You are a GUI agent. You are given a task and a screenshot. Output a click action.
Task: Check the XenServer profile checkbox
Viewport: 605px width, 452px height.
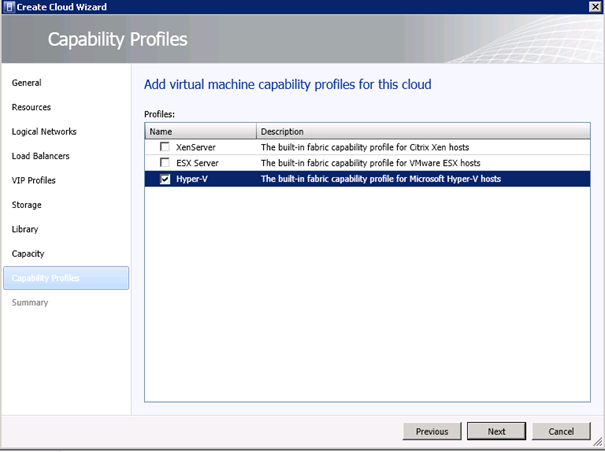(x=165, y=147)
